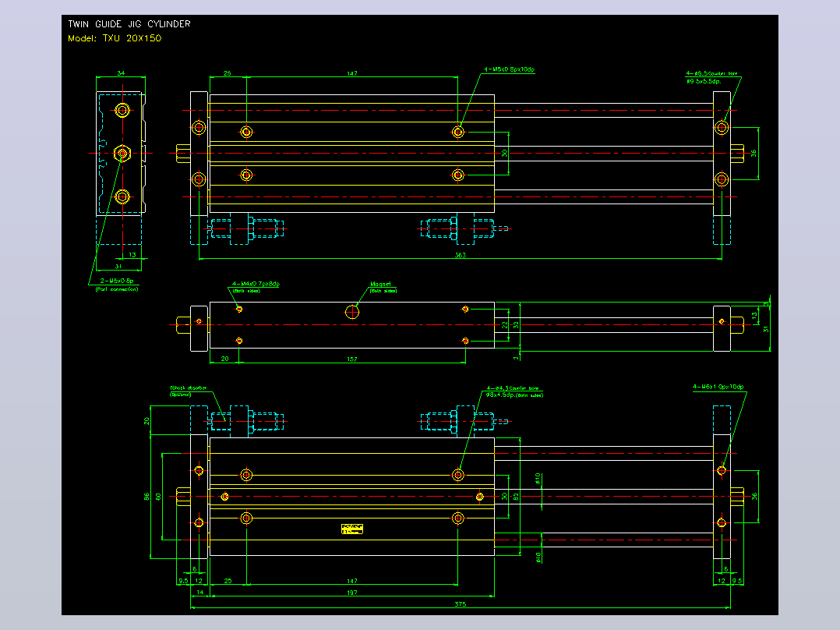This screenshot has height=630, width=840.
Task: Click the 'Model: TXU 20X150' label
Action: coord(115,38)
